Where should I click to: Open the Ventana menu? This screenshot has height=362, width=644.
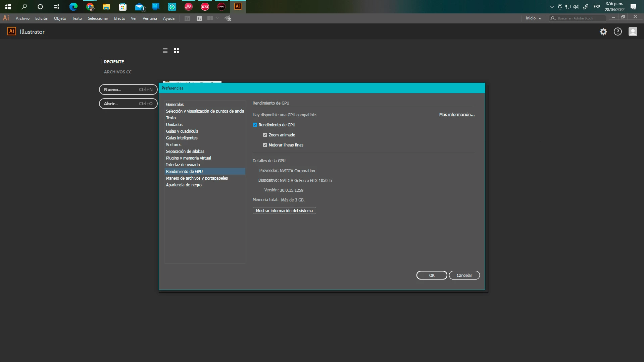pyautogui.click(x=150, y=18)
